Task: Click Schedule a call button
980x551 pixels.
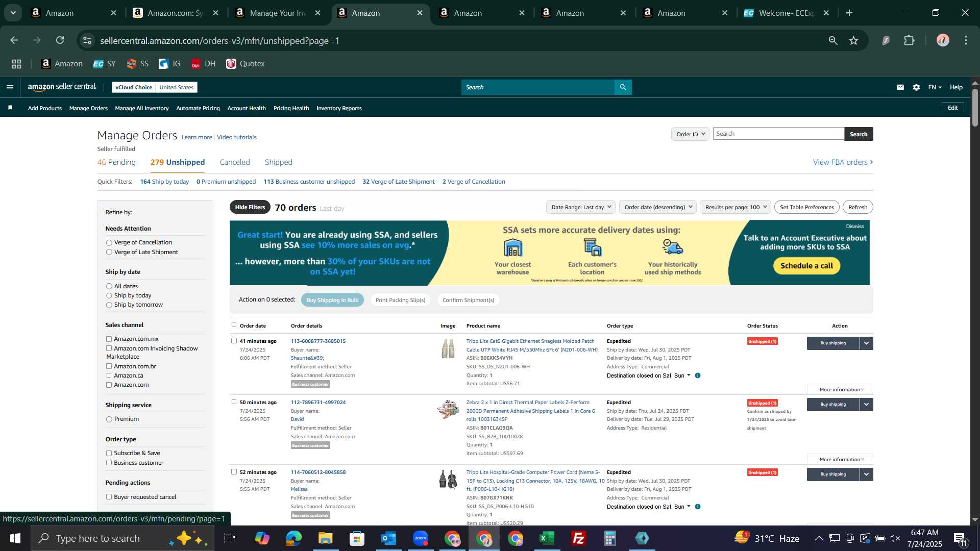Action: (x=806, y=266)
